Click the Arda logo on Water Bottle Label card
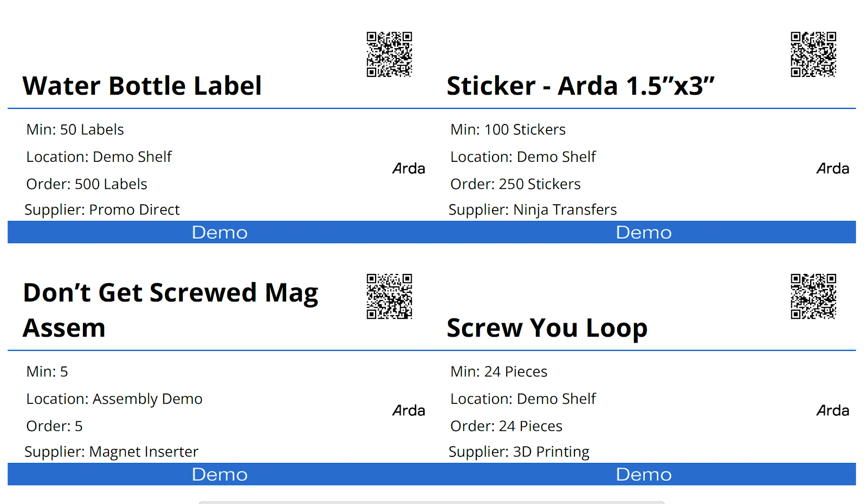This screenshot has width=867, height=504. click(x=409, y=169)
